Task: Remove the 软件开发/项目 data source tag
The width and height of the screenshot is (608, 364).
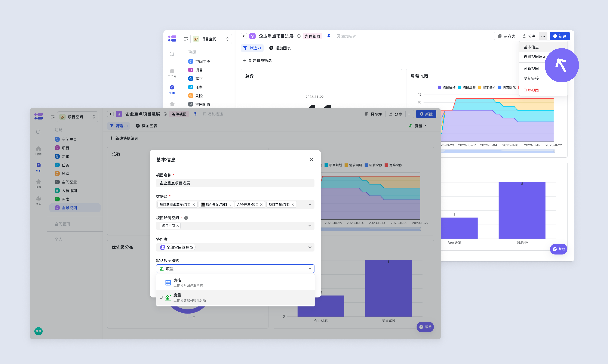Action: pos(230,205)
